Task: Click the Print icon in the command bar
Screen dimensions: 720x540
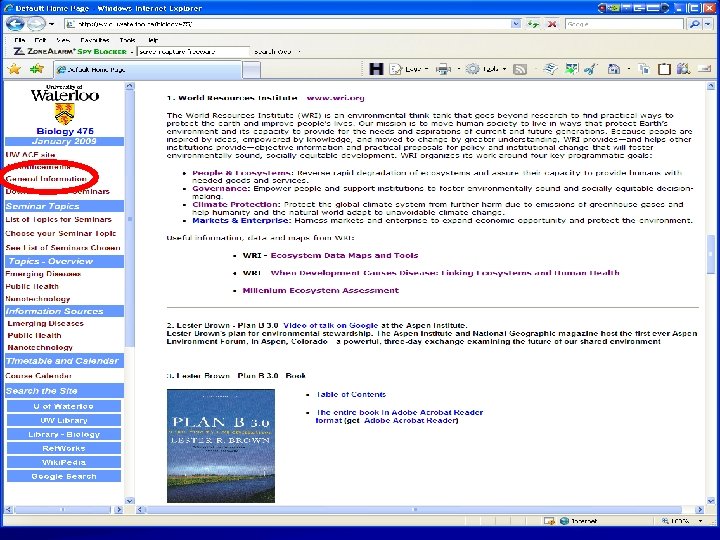Action: [443, 69]
